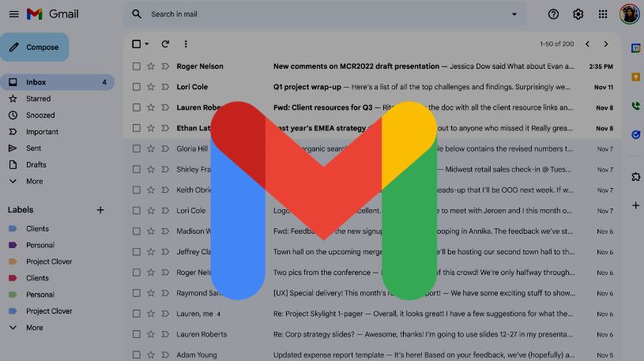Open New comments on MCR2022 draft email
The height and width of the screenshot is (361, 644).
point(372,66)
